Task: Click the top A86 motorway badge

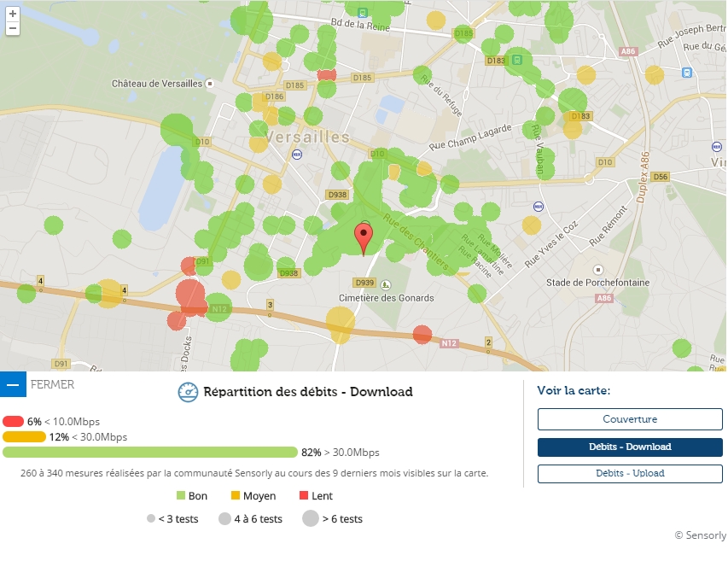Action: click(x=628, y=51)
